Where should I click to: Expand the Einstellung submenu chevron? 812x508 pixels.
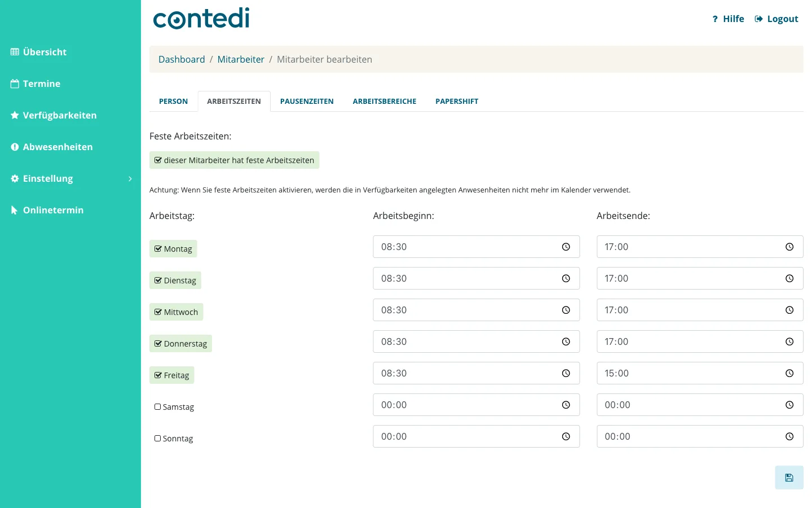point(130,178)
